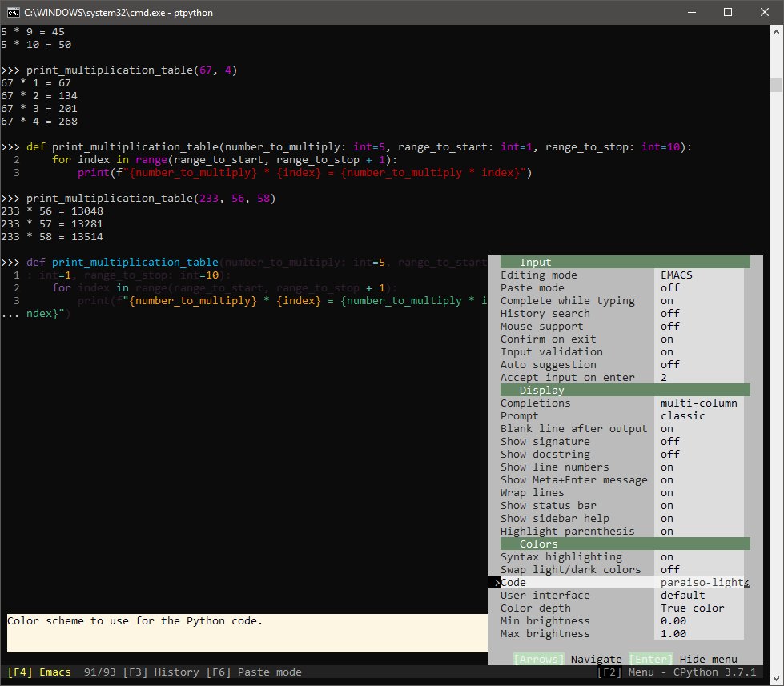Viewport: 784px width, 686px height.
Task: Maximize the cmd.exe window
Action: pyautogui.click(x=728, y=12)
